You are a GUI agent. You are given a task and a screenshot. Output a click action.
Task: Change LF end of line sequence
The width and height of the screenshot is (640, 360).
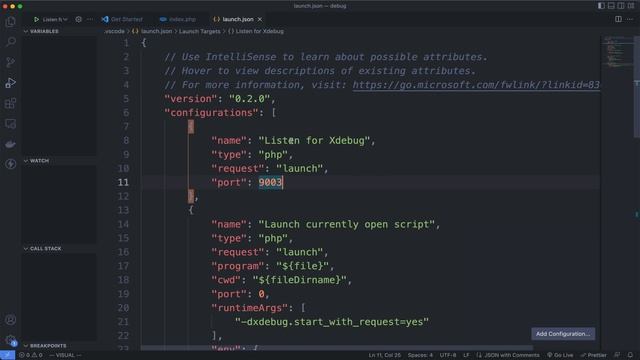coord(466,355)
